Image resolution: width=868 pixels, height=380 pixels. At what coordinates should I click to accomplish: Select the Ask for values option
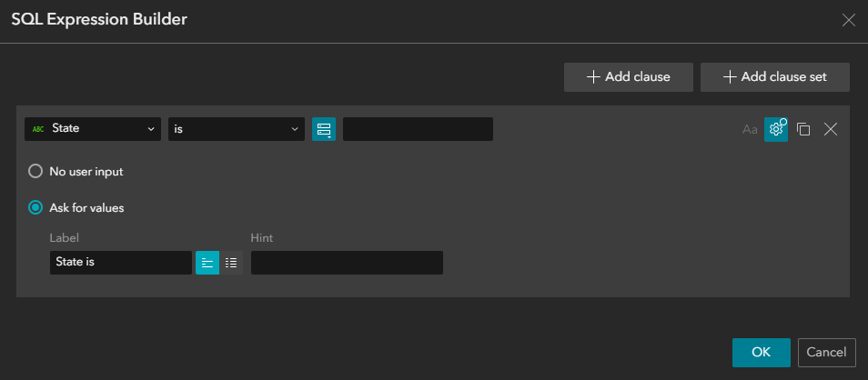[x=35, y=208]
